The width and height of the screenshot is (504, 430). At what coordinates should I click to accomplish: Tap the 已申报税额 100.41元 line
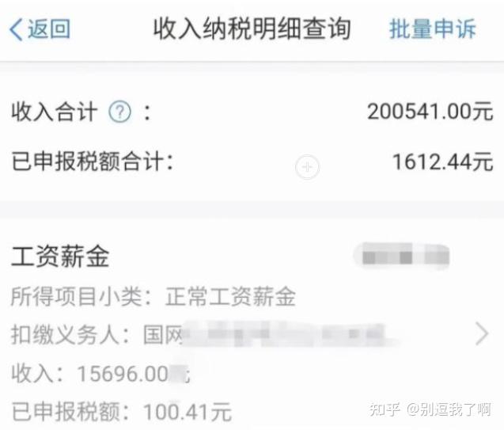coord(121,412)
